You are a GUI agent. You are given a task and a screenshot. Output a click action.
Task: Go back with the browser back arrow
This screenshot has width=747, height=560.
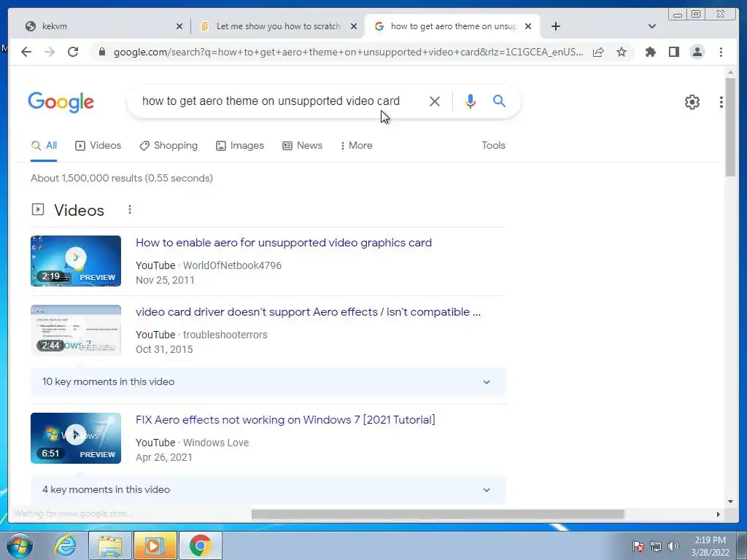click(26, 52)
